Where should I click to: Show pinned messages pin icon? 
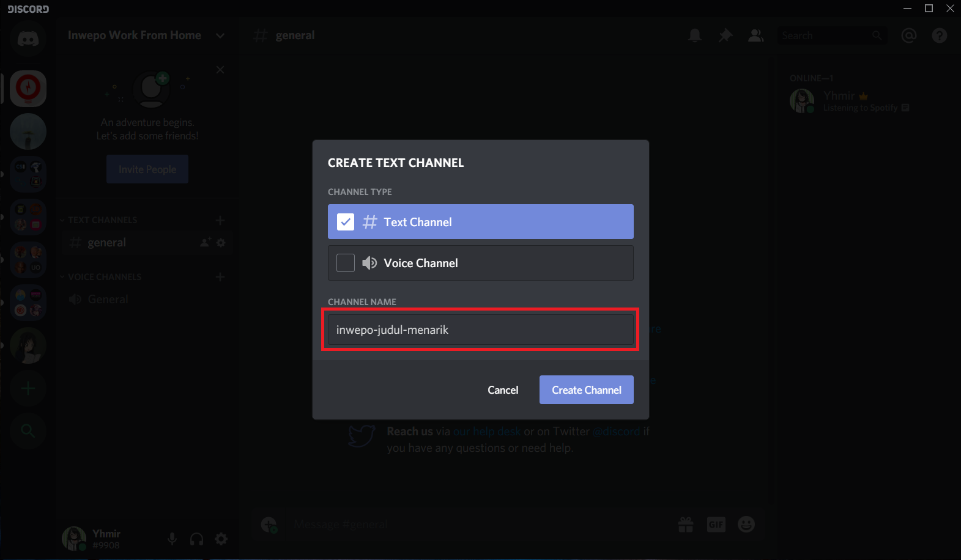(x=725, y=35)
